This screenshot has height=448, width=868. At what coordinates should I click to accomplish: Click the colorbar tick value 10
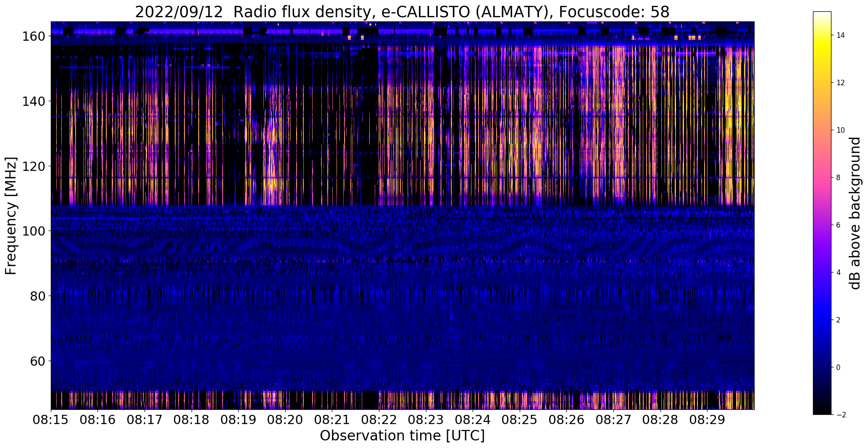pyautogui.click(x=841, y=130)
